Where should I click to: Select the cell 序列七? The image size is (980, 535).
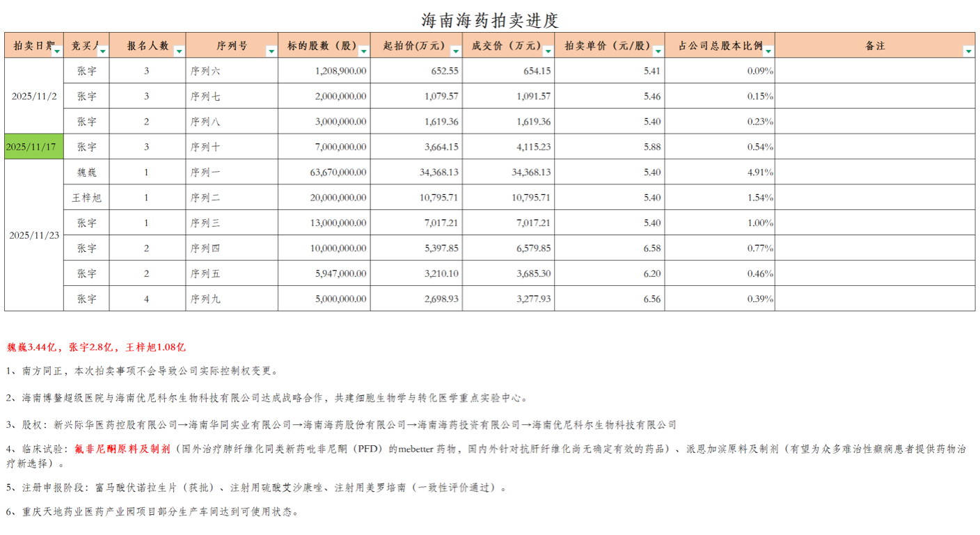232,96
